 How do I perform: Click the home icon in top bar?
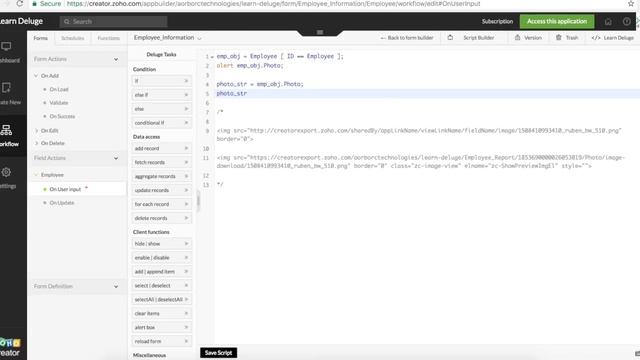pos(608,22)
